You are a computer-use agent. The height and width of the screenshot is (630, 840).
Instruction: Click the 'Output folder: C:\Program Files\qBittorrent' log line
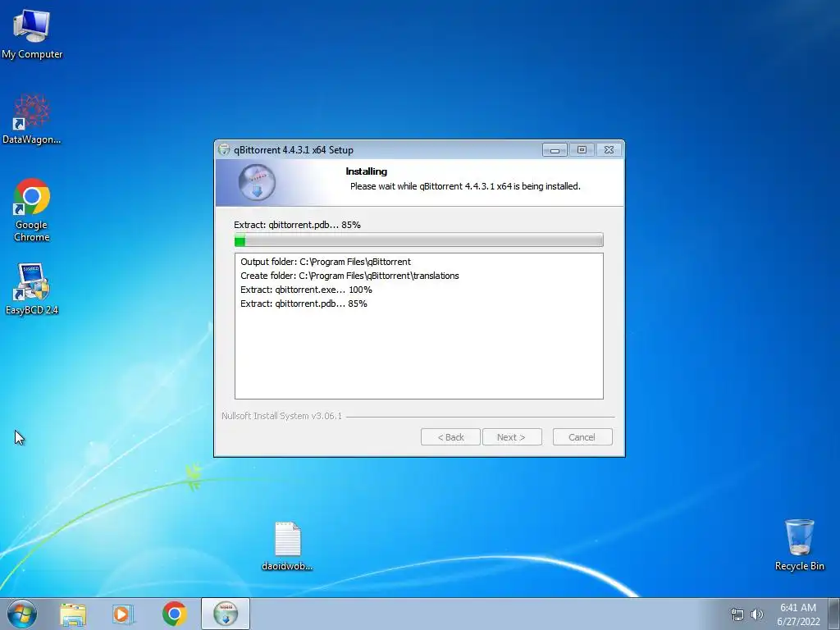[x=326, y=262]
